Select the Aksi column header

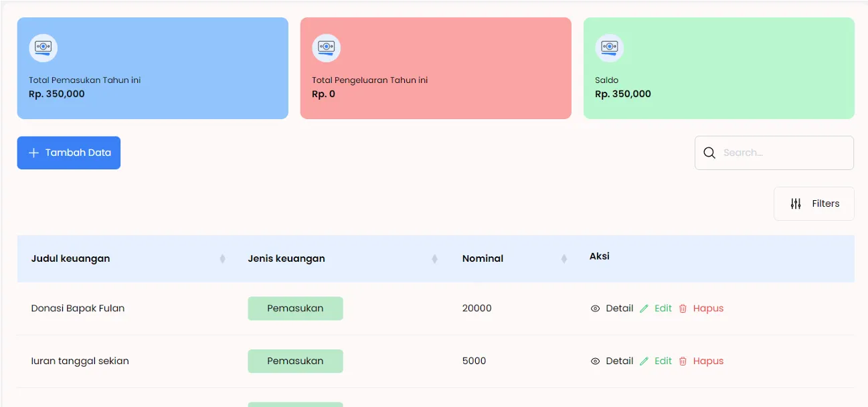pos(598,256)
